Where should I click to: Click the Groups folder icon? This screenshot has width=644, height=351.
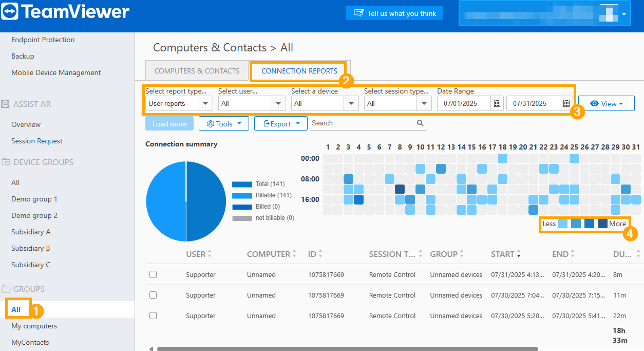(6, 289)
